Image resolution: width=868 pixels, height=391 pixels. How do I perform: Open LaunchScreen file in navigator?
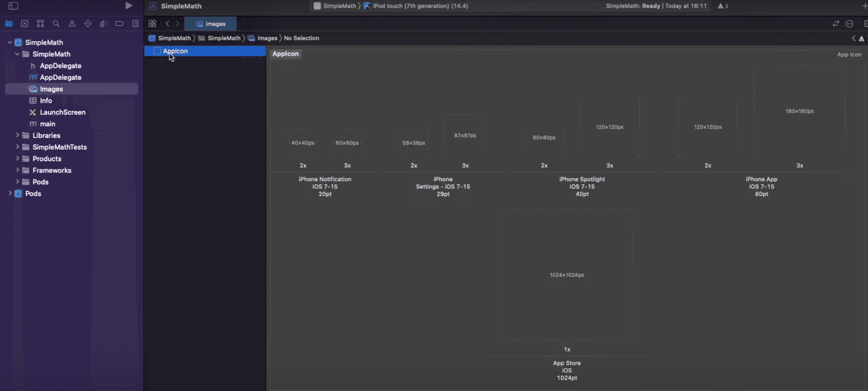click(x=62, y=112)
